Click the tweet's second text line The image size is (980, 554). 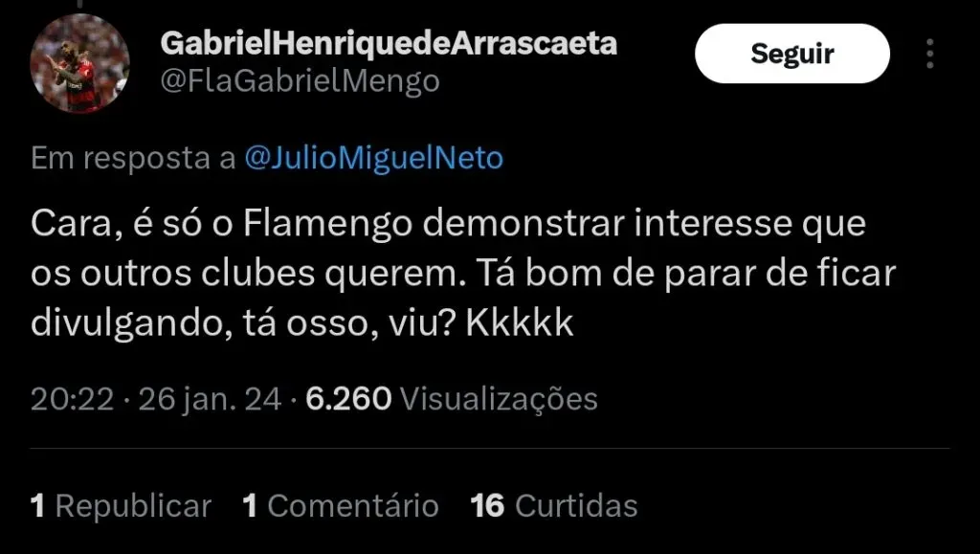pyautogui.click(x=463, y=274)
